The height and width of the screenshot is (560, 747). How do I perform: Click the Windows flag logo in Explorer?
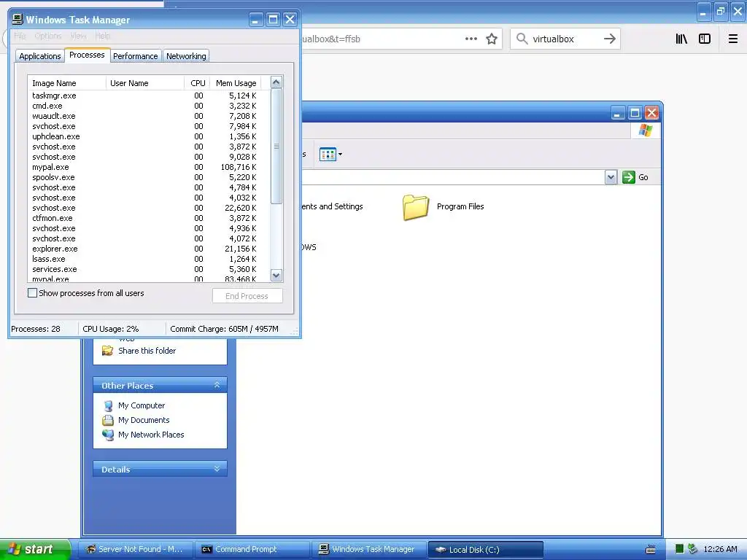click(x=646, y=131)
